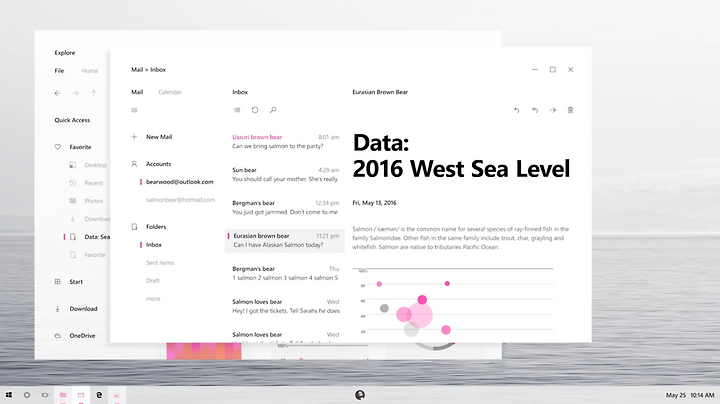The height and width of the screenshot is (404, 720).
Task: Open the Inbox folder in sidebar
Action: tap(154, 245)
